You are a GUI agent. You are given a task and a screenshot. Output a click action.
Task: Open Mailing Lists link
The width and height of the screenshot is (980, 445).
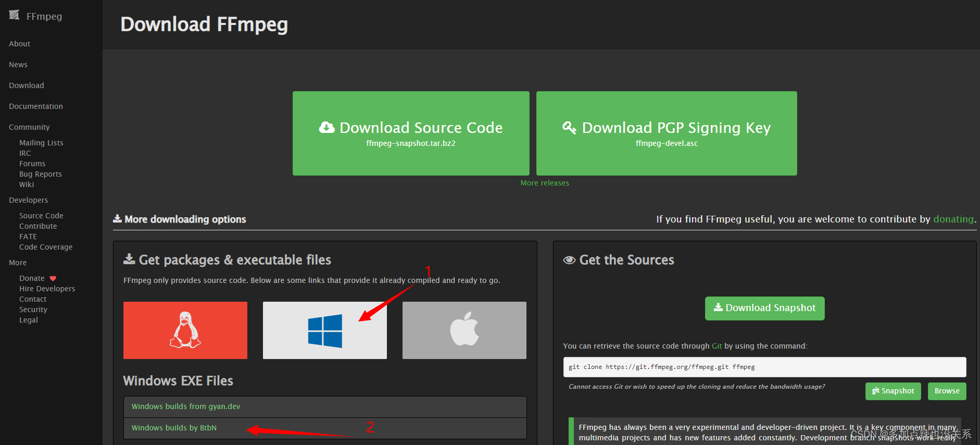[x=41, y=143]
